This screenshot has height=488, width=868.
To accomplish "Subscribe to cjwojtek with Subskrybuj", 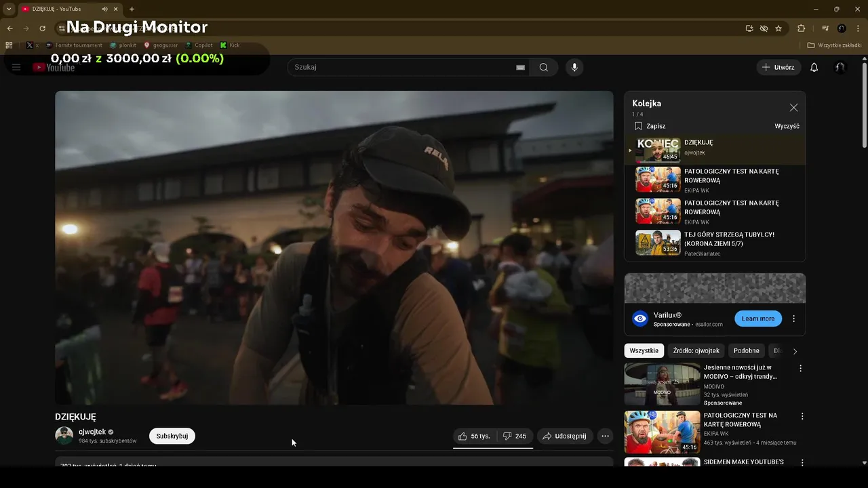I will [x=172, y=436].
